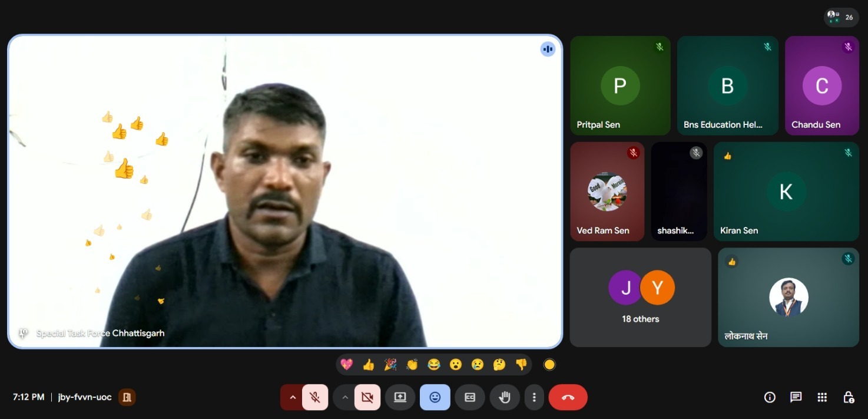This screenshot has height=419, width=868.
Task: Raise your hand in the meeting
Action: [x=504, y=397]
